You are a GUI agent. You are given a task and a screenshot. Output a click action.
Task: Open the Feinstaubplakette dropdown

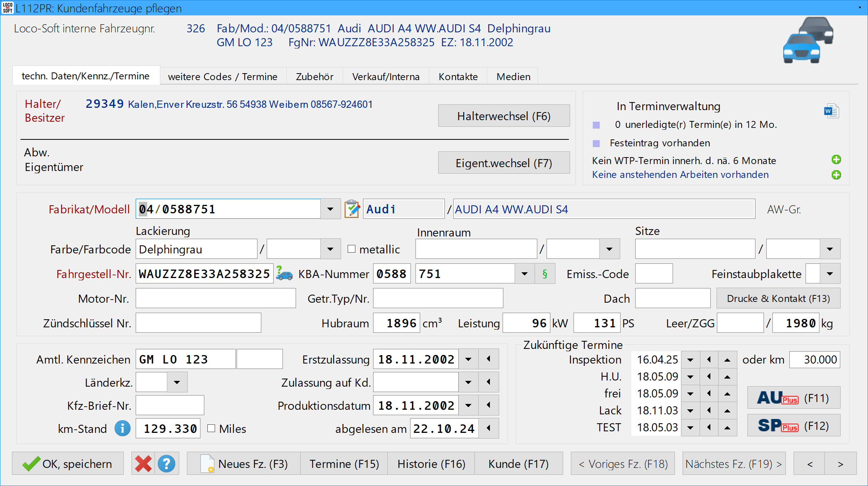pyautogui.click(x=830, y=274)
